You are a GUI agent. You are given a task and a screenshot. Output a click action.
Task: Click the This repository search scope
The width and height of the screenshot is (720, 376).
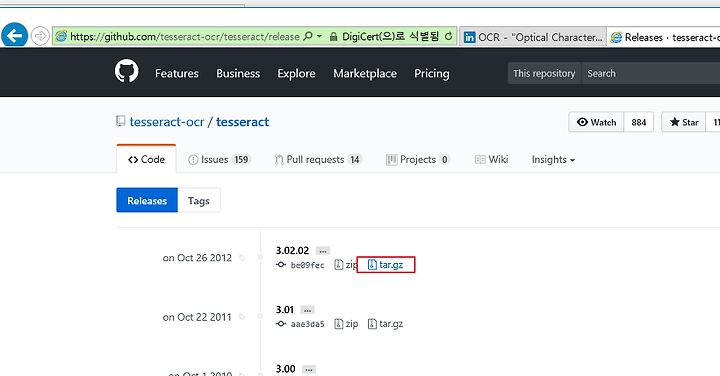point(544,73)
